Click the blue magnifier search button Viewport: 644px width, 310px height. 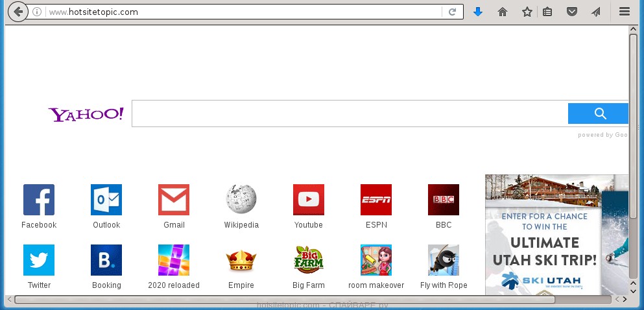click(599, 113)
